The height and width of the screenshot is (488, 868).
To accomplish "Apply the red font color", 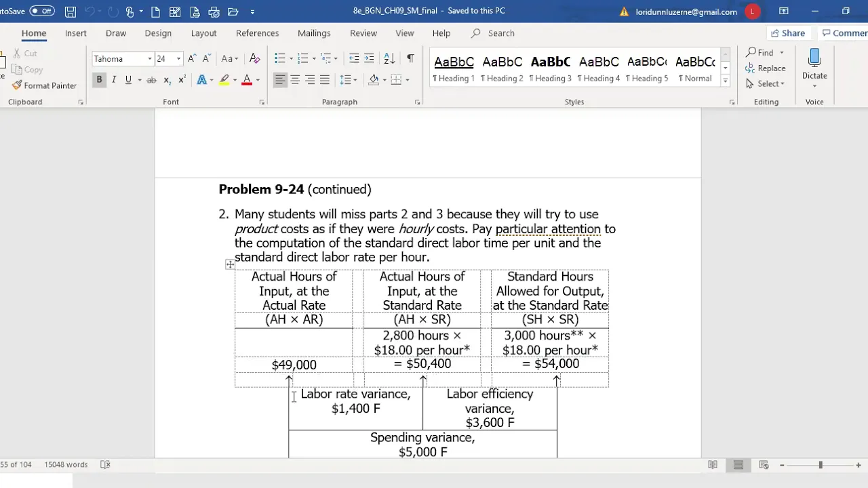I will click(x=247, y=80).
